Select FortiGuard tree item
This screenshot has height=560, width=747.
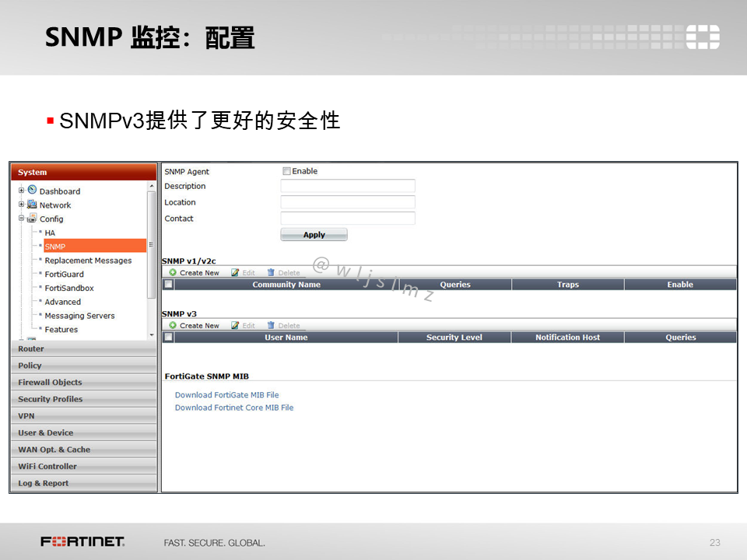coord(64,275)
